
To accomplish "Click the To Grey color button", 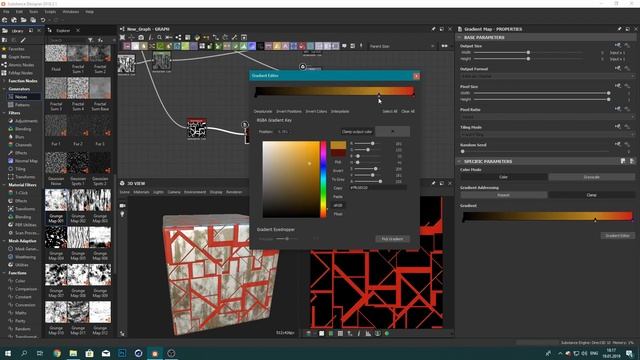I will [338, 179].
